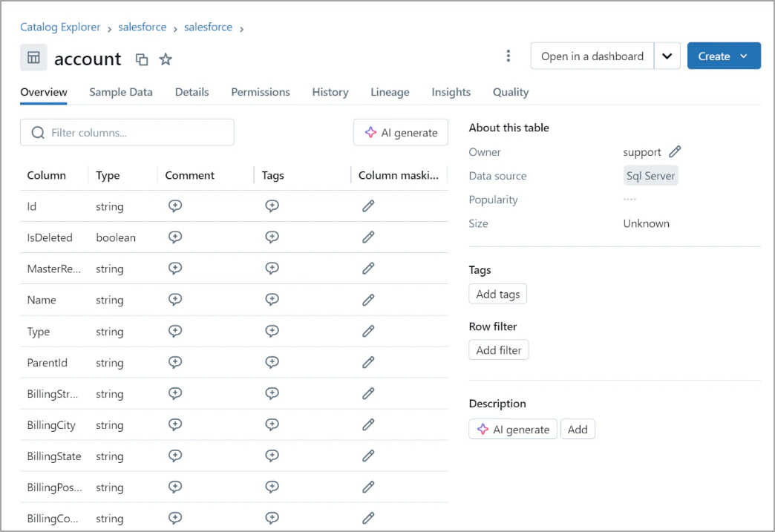Go to the Permissions tab
775x532 pixels.
[x=261, y=92]
